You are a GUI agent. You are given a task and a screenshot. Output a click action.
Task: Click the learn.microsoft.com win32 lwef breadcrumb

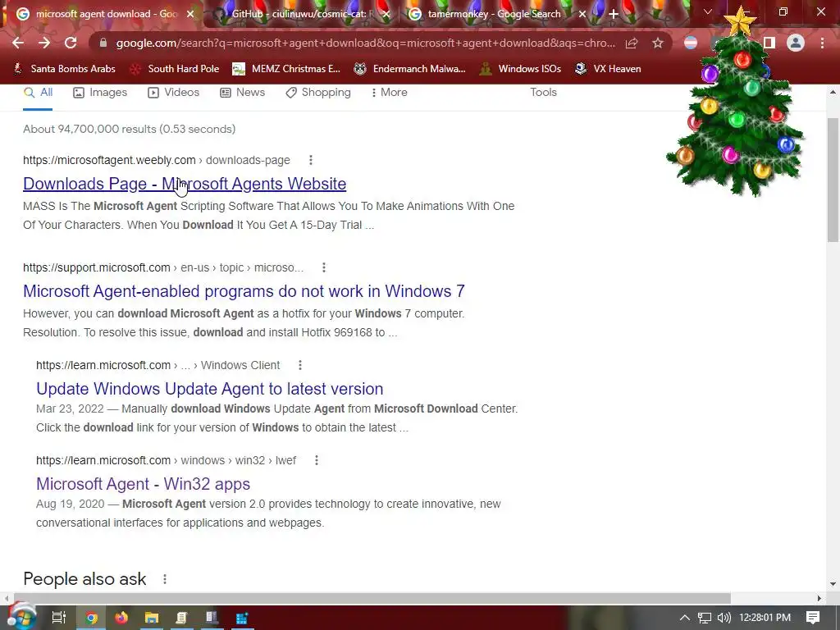click(x=166, y=460)
